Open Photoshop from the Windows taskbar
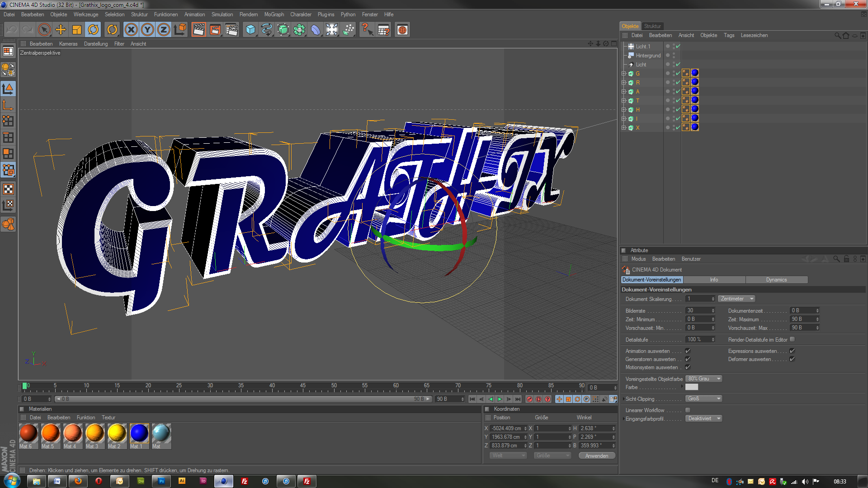 [161, 481]
